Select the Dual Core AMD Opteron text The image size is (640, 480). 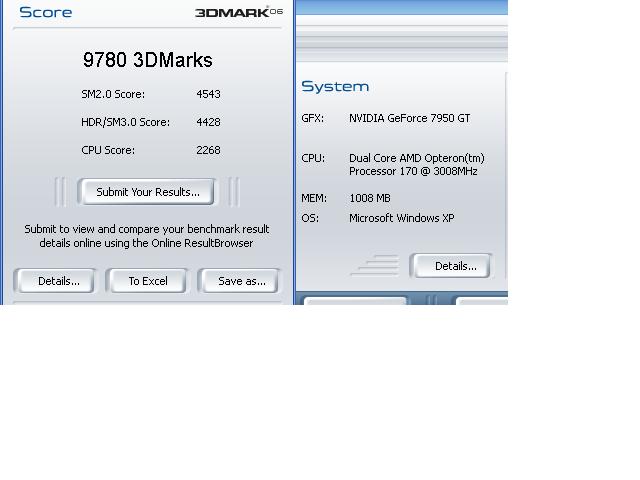[x=417, y=158]
